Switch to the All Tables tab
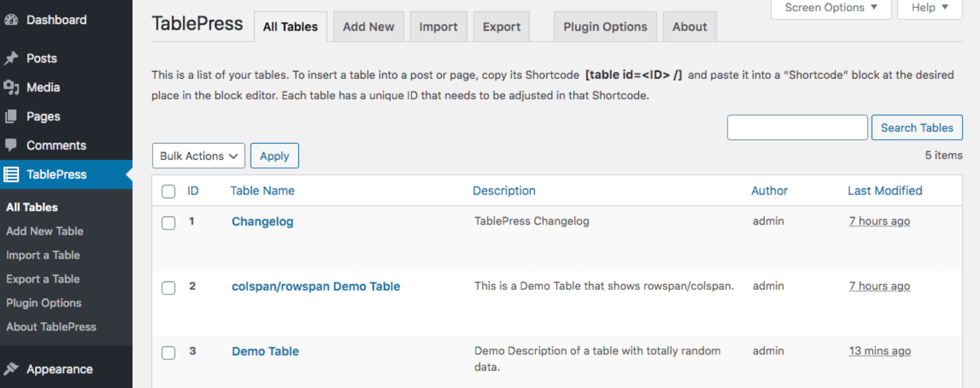The image size is (980, 388). click(x=290, y=27)
